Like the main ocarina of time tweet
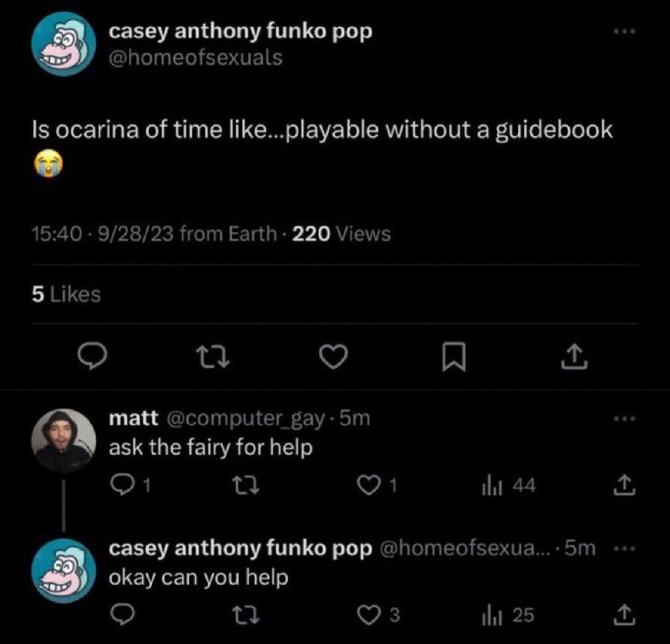670x644 pixels. (x=334, y=357)
